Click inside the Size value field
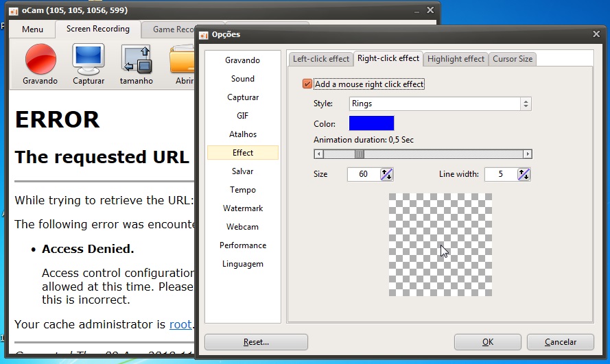This screenshot has width=610, height=364. (x=363, y=174)
